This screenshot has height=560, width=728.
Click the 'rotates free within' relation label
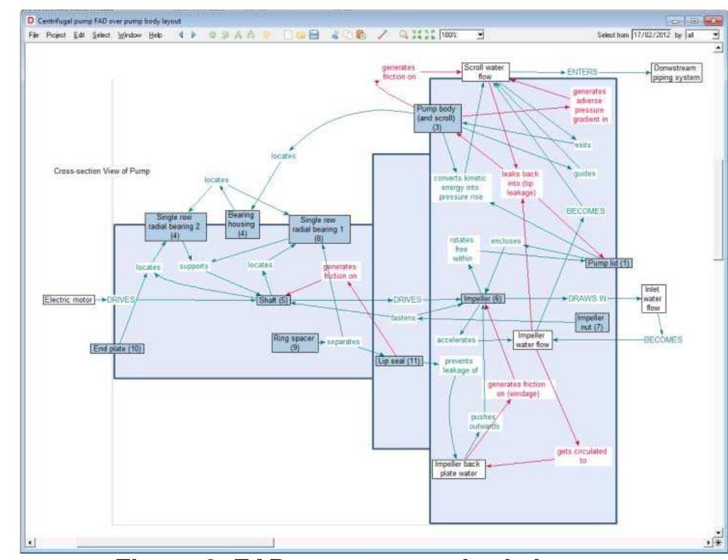pos(462,249)
